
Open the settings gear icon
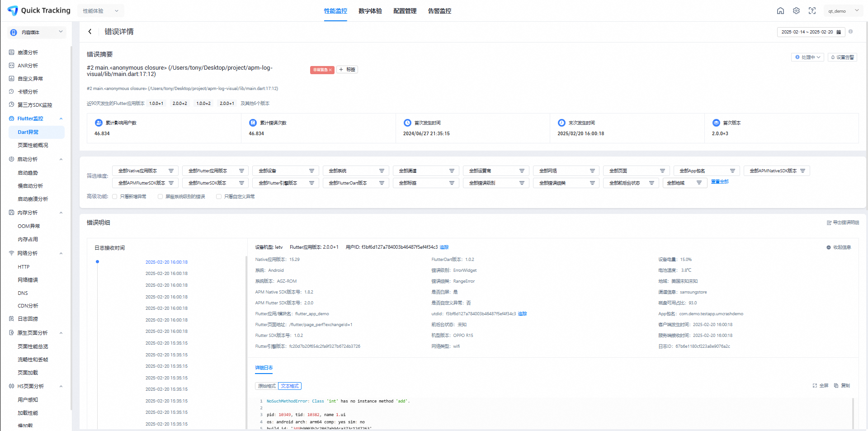pos(796,11)
